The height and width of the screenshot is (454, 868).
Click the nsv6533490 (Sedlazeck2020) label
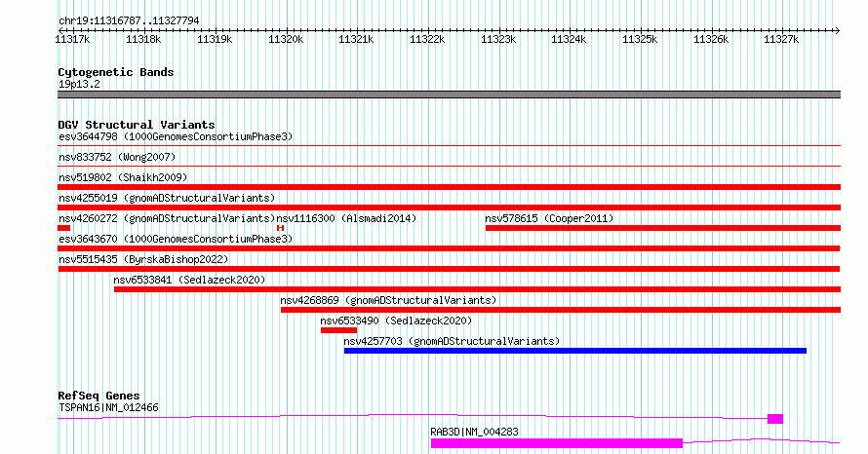396,321
